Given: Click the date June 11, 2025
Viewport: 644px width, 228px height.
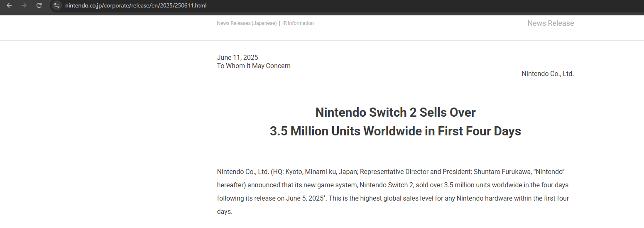Looking at the screenshot, I should tap(238, 57).
